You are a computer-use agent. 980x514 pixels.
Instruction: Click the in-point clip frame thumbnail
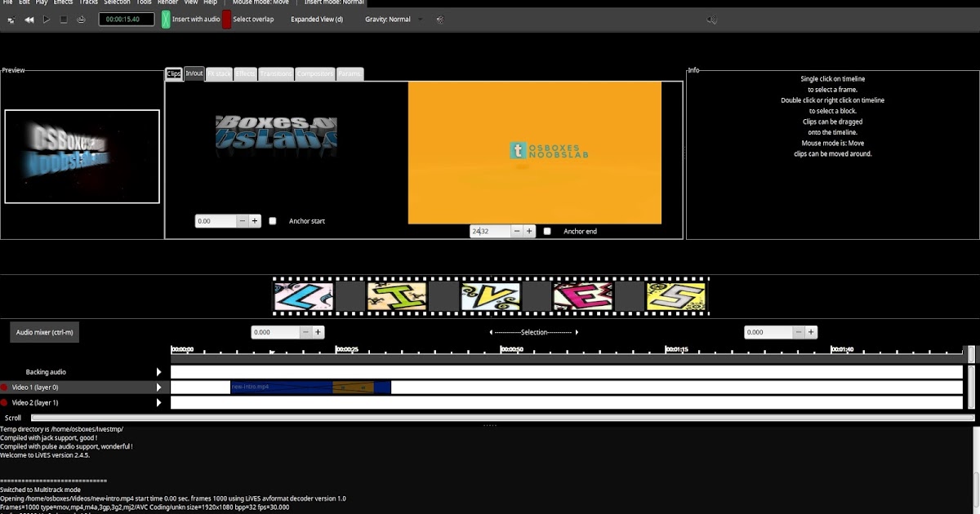276,136
